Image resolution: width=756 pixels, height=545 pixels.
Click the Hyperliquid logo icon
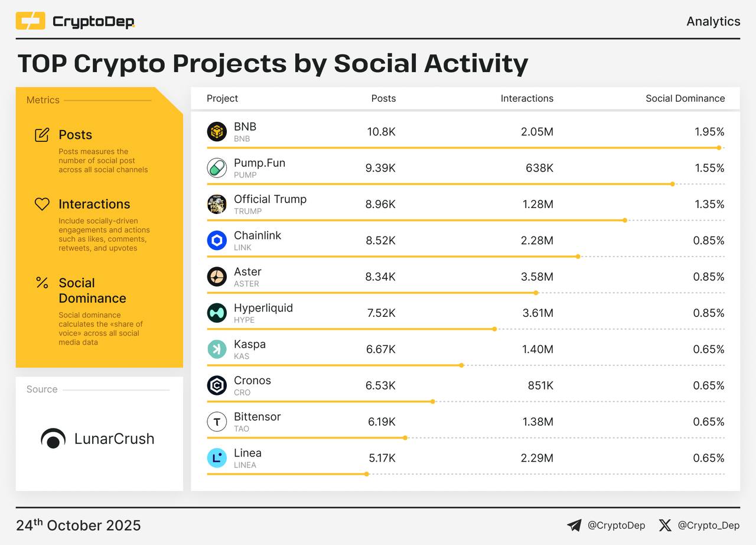pos(217,313)
